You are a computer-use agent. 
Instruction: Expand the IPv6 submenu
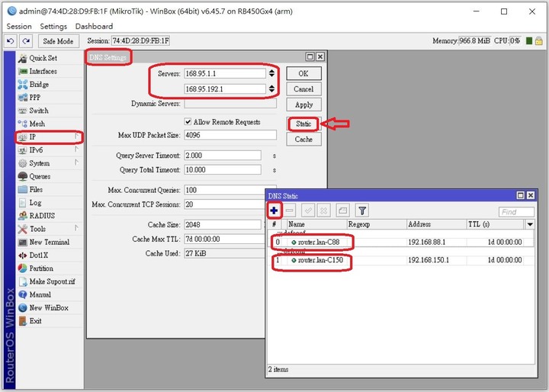(49, 150)
